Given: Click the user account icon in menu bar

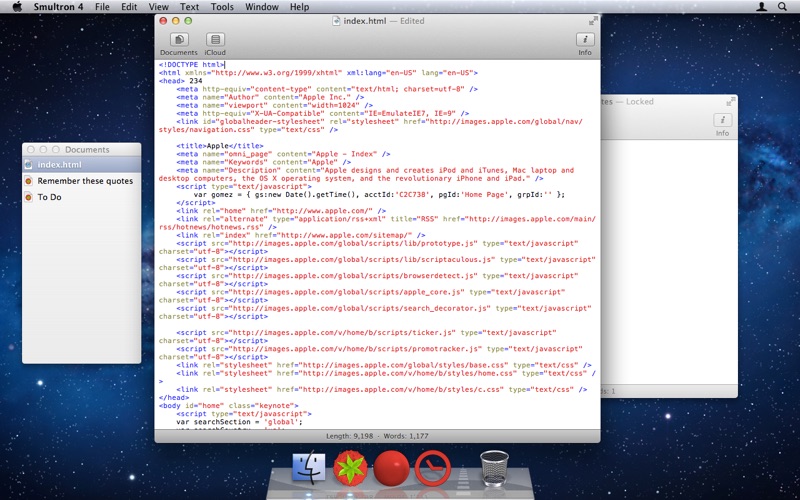Looking at the screenshot, I should (761, 7).
